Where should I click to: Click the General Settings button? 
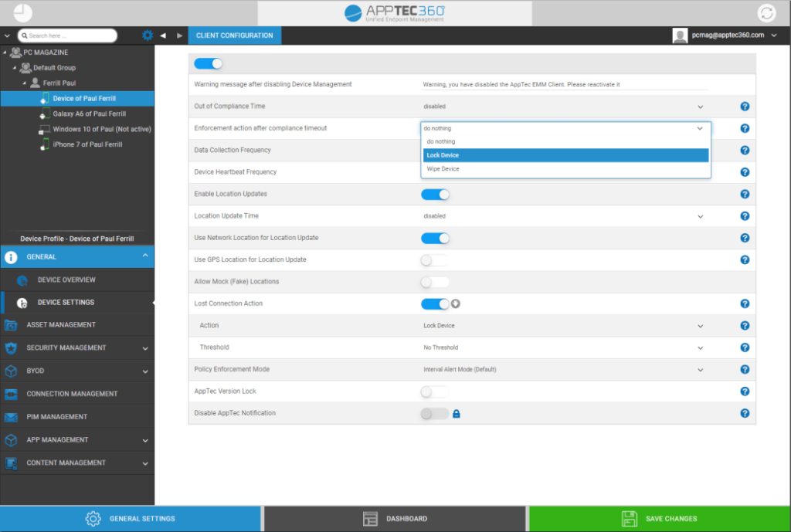pos(130,518)
